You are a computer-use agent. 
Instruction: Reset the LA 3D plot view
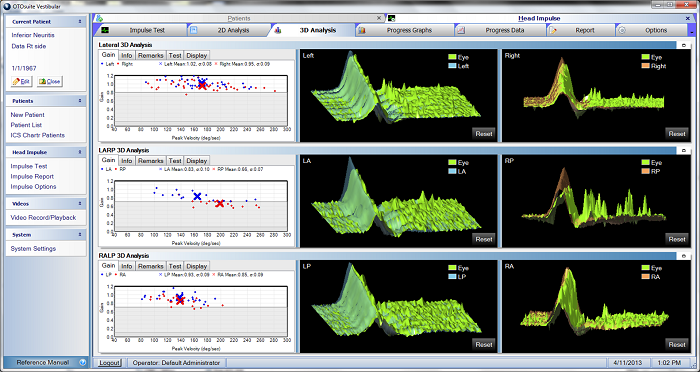tap(483, 239)
